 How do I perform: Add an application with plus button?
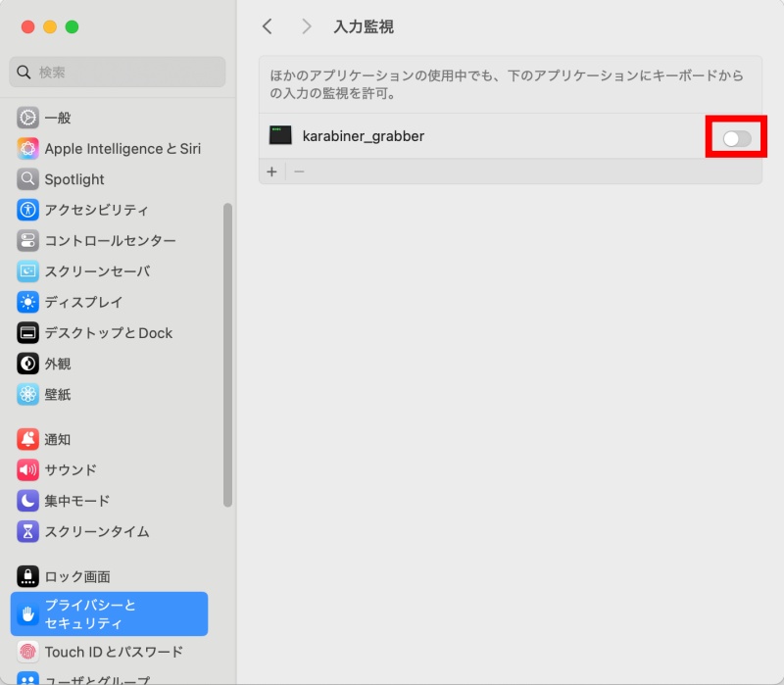[x=272, y=171]
